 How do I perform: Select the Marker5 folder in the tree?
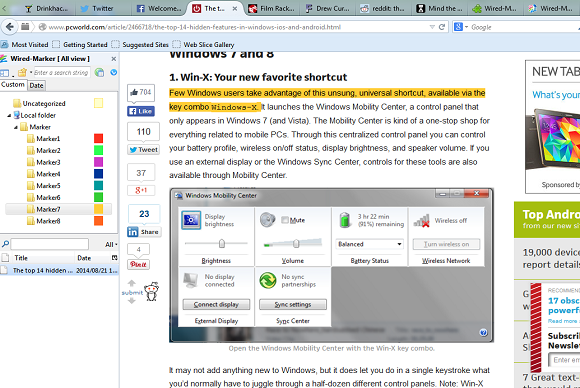44,186
